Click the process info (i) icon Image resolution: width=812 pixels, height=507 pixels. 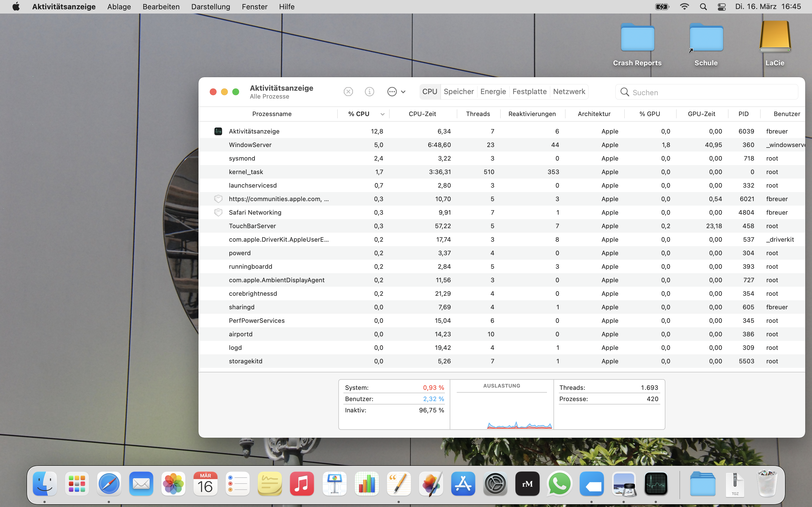point(369,92)
